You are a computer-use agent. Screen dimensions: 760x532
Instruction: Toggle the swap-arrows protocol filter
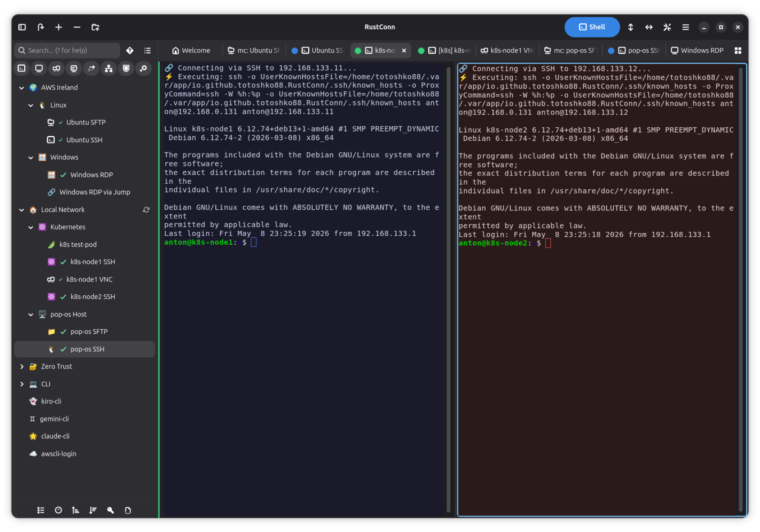(x=91, y=68)
